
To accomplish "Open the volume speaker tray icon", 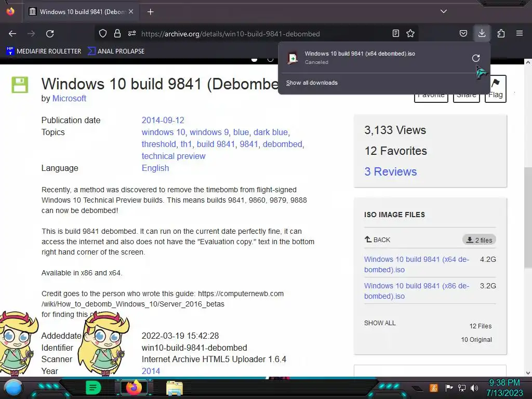I will point(474,388).
